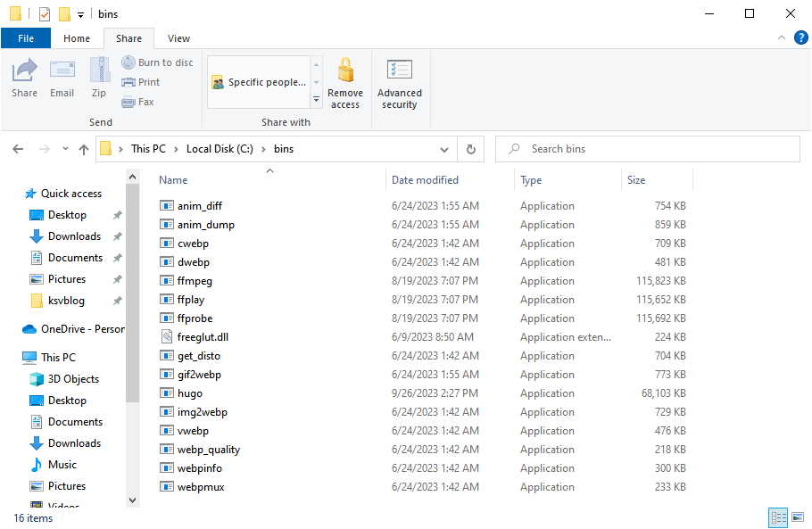812x529 pixels.
Task: Select OneDrive - Personal in sidebar
Action: (73, 329)
